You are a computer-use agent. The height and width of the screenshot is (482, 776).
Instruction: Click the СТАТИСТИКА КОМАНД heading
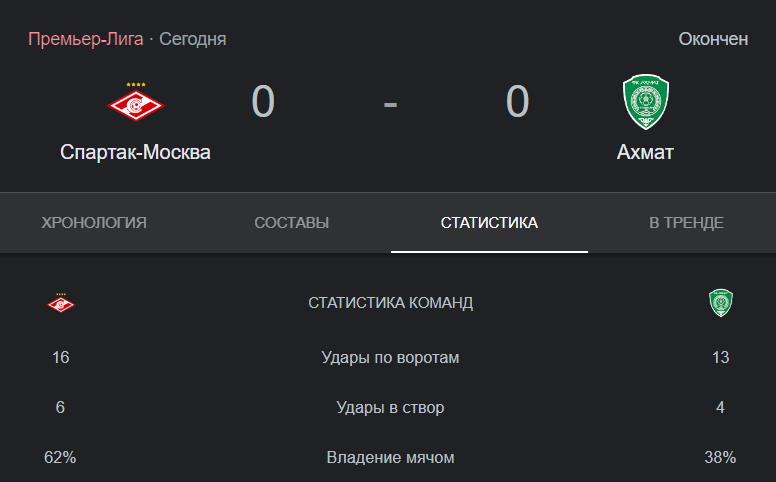tap(390, 302)
